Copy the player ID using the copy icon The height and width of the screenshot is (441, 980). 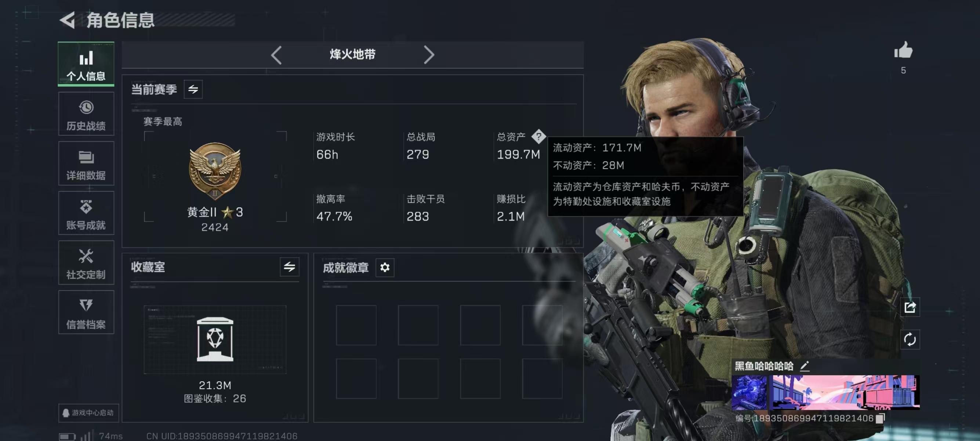(880, 418)
